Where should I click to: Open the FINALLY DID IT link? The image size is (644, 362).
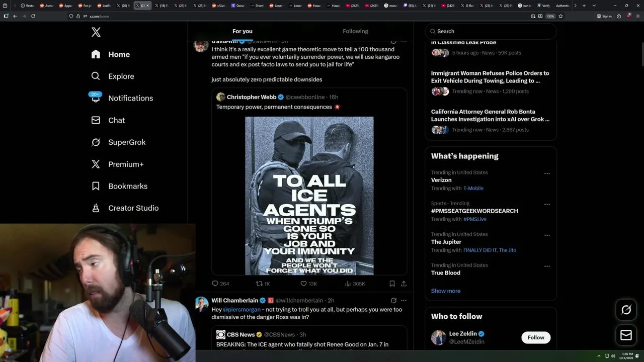(x=479, y=250)
